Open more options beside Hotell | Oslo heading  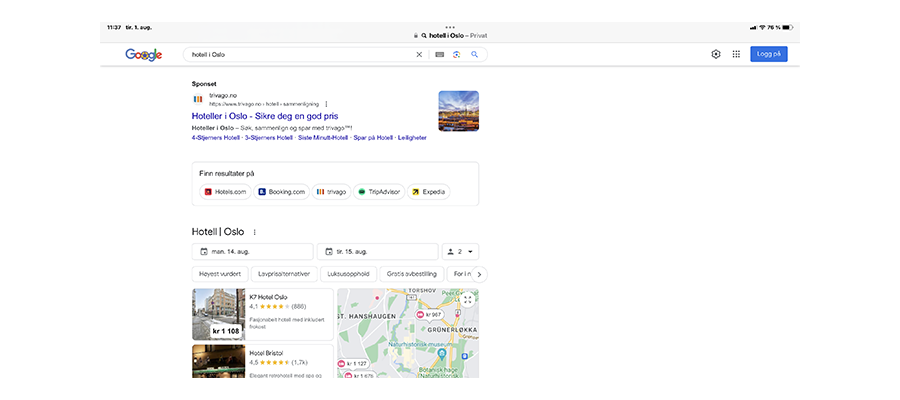[x=254, y=232]
